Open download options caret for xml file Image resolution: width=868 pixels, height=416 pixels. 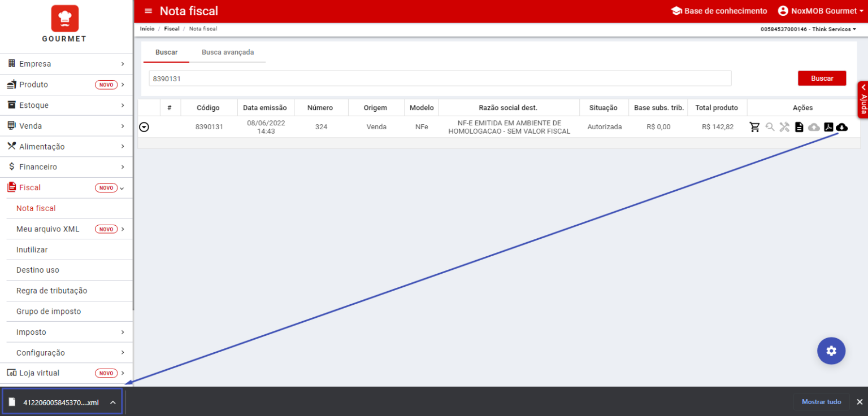[x=113, y=402]
